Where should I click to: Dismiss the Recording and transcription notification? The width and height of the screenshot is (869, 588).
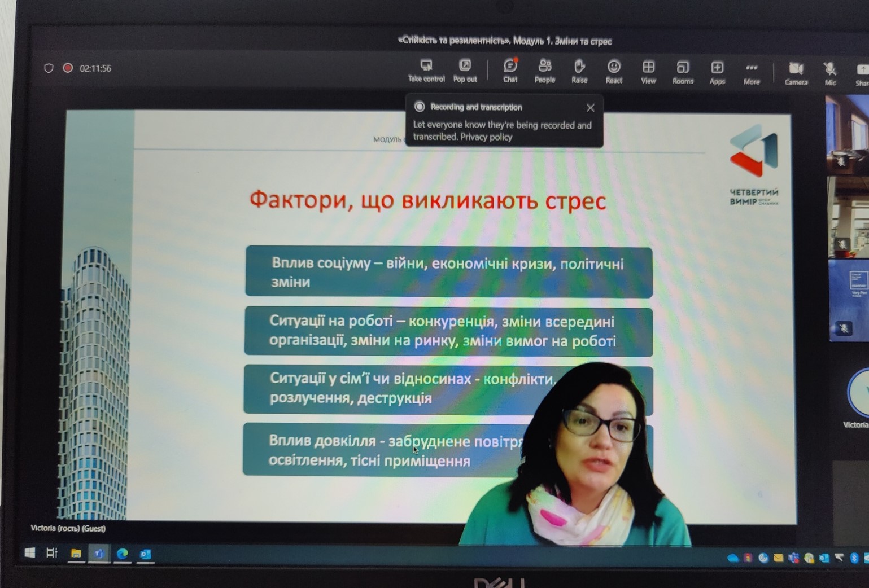[590, 108]
